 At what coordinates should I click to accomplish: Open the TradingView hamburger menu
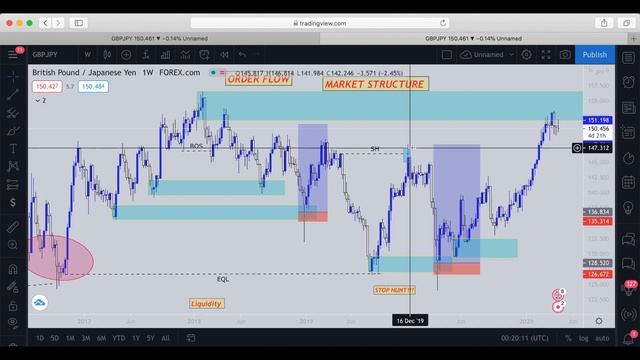coord(13,54)
